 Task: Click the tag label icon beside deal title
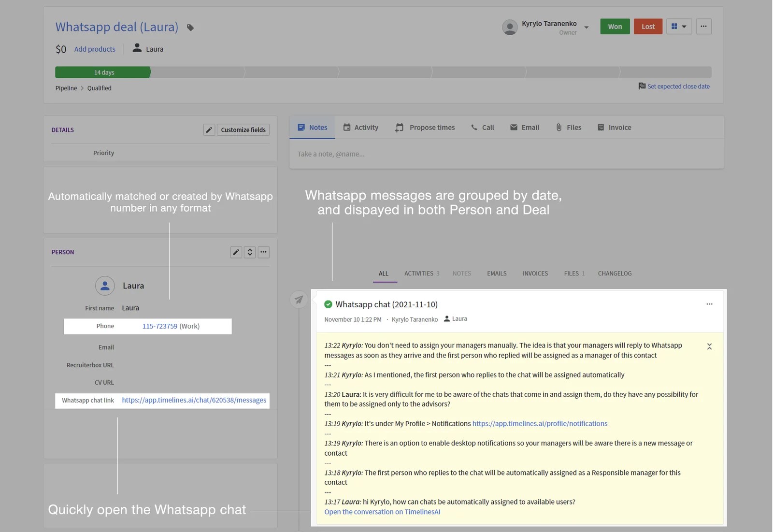190,28
